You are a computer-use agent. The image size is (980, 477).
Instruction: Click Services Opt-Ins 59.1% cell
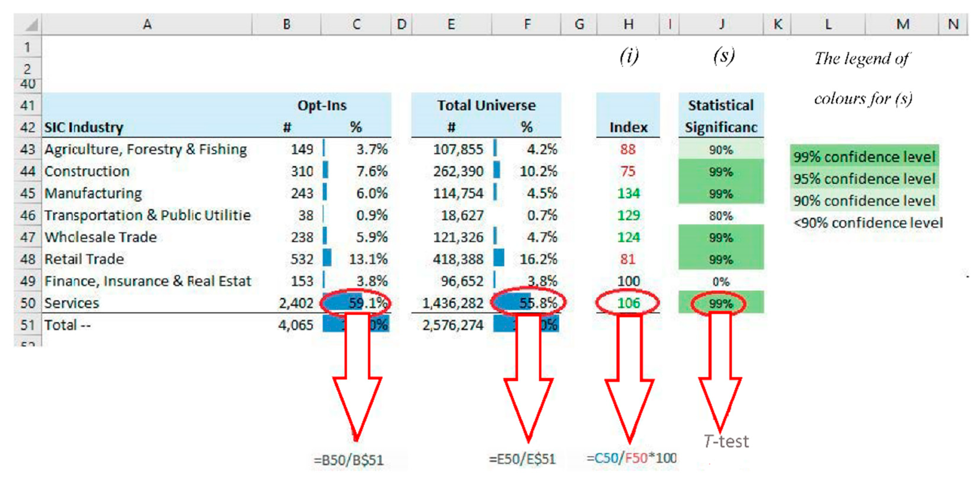(356, 303)
